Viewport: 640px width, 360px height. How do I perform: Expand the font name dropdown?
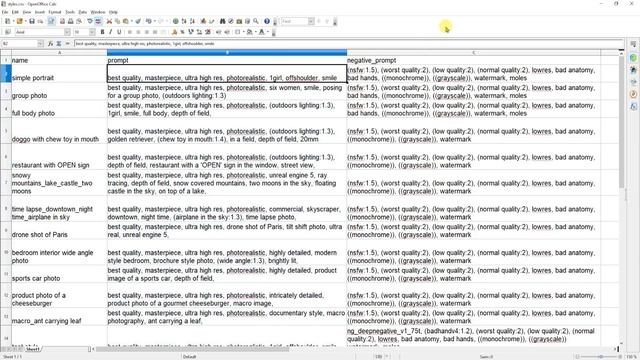67,32
